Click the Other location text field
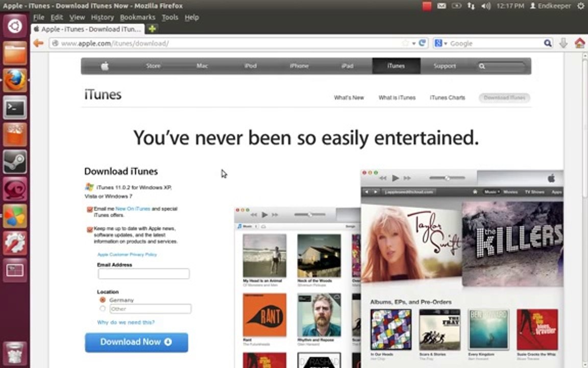The width and height of the screenshot is (588, 368). pos(151,309)
